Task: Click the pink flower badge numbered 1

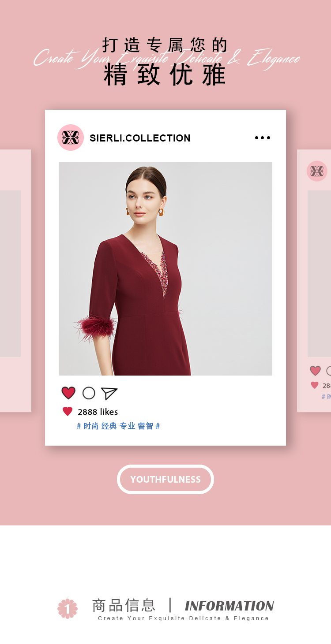Action: (68, 609)
